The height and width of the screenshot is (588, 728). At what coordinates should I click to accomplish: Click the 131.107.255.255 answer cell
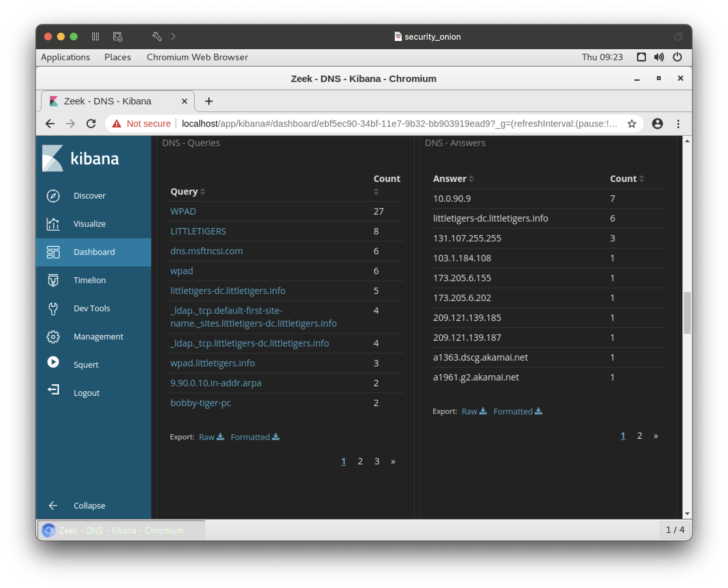[467, 238]
